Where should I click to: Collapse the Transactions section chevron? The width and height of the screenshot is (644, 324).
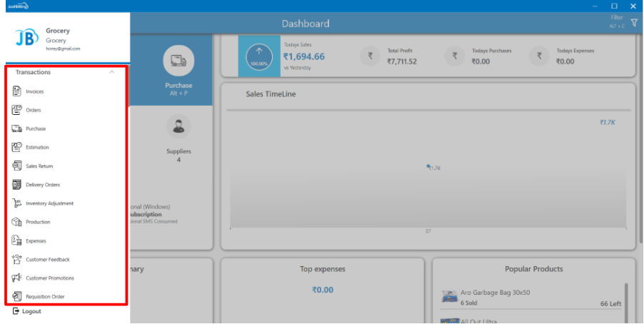click(x=111, y=72)
